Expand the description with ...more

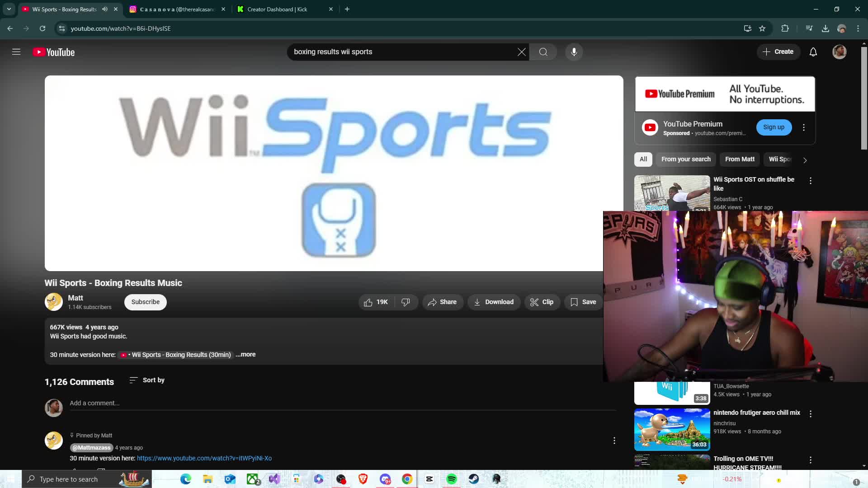[245, 355]
